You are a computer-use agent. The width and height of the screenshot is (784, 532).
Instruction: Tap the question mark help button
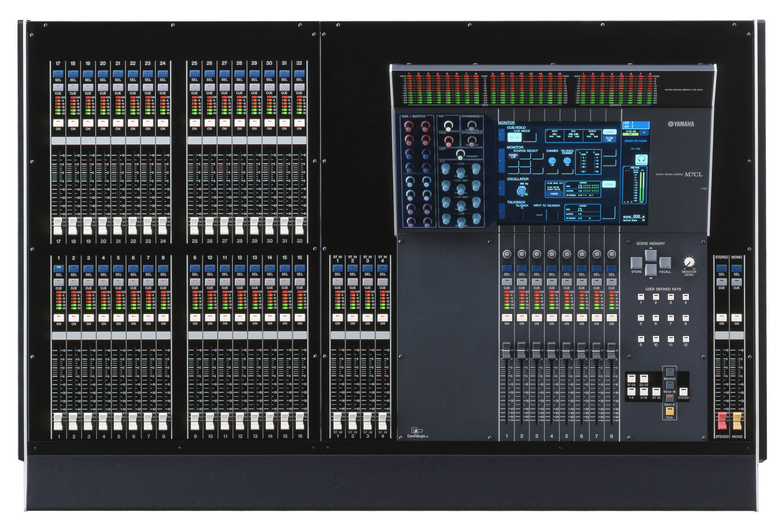pos(644,133)
